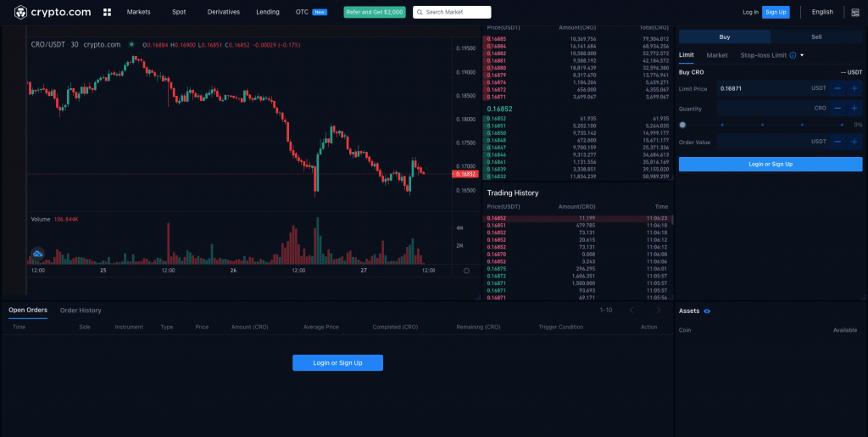Open the apps grid menu icon
Screen dimensions: 868x437
(108, 12)
